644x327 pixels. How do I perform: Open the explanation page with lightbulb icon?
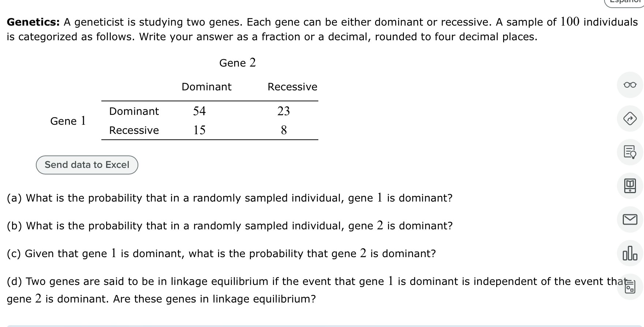pos(630,152)
